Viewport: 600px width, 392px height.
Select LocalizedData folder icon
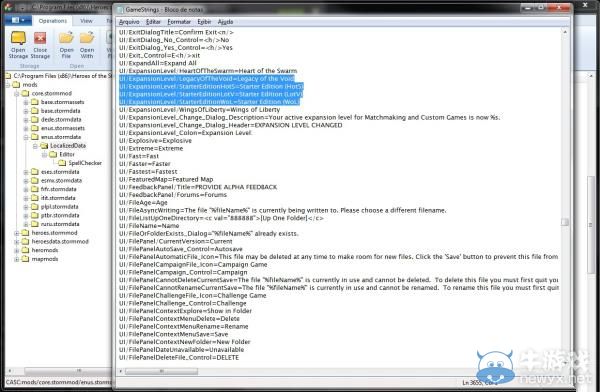pos(44,145)
